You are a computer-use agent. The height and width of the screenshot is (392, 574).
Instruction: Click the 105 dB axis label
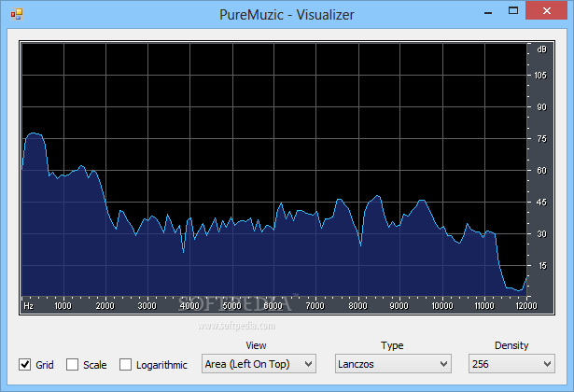tap(540, 76)
